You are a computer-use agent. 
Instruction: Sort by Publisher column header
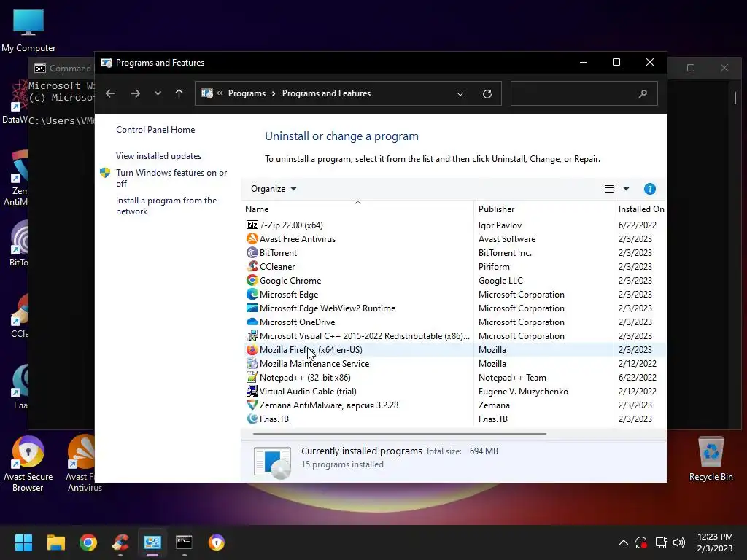coord(543,209)
